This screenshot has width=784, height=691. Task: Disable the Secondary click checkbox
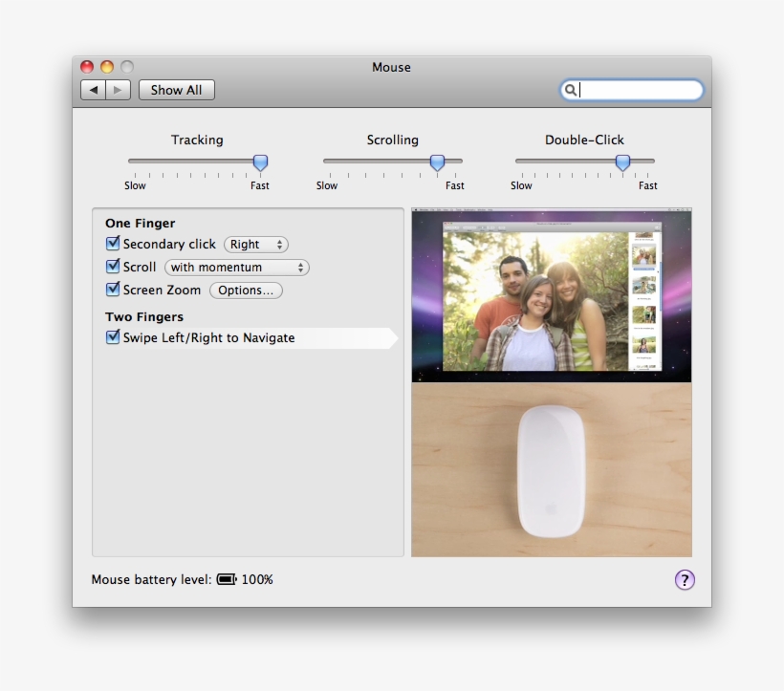pos(113,244)
